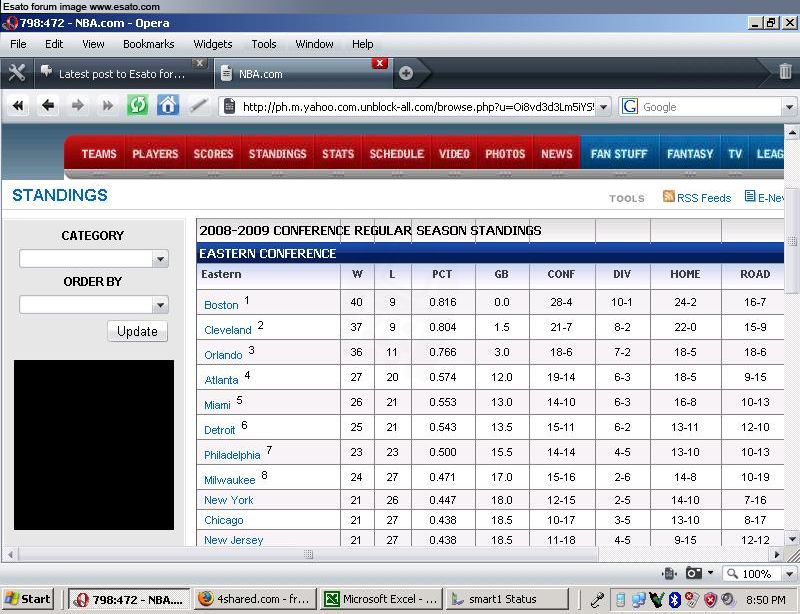Click the microphone icon on taskbar
Viewport: 800px width, 614px height.
click(x=597, y=599)
